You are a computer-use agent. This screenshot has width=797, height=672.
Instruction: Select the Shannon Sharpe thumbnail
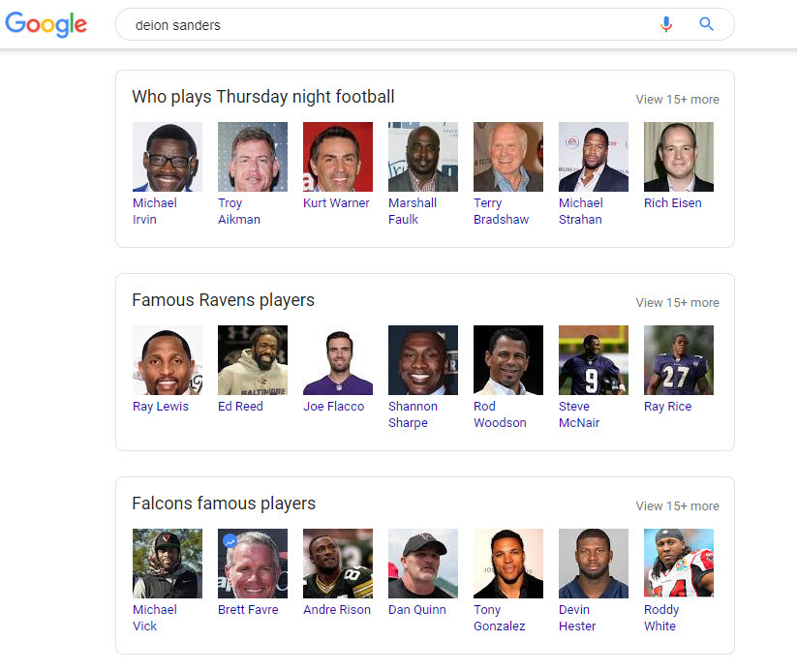423,360
